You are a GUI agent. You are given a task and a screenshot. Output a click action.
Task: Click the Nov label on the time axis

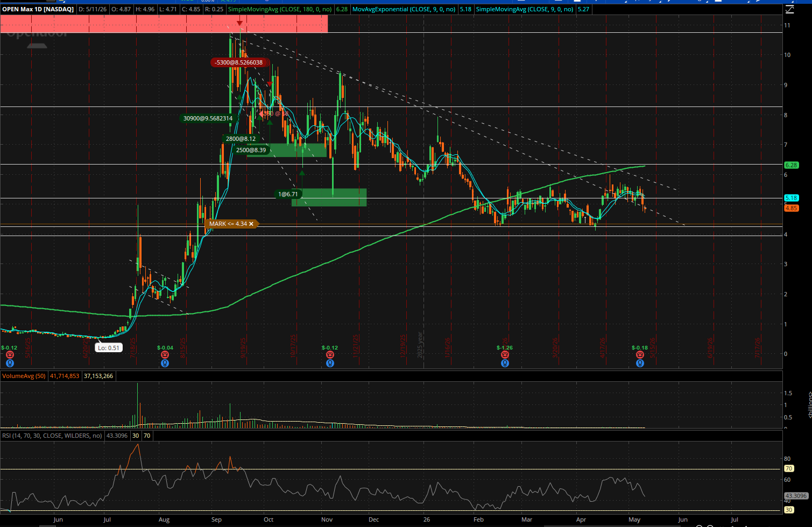coord(327,519)
